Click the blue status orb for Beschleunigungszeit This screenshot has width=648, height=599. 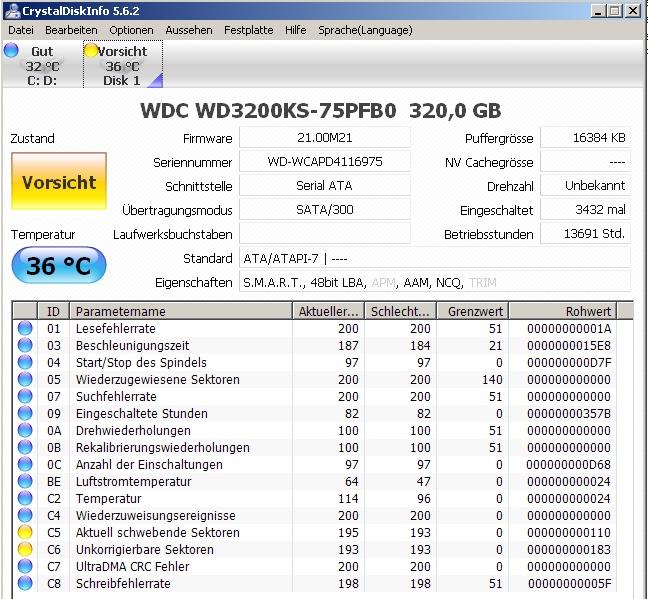25,345
